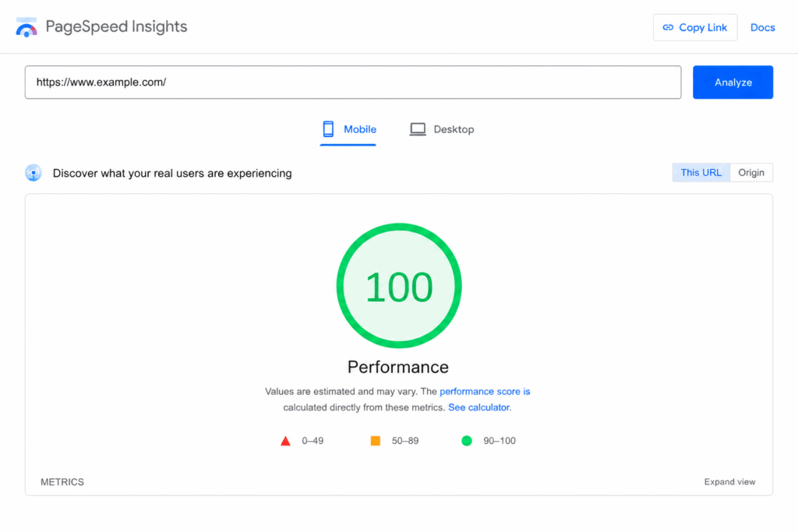The image size is (798, 532).
Task: Click the orange square 50–89 legend icon
Action: (376, 440)
